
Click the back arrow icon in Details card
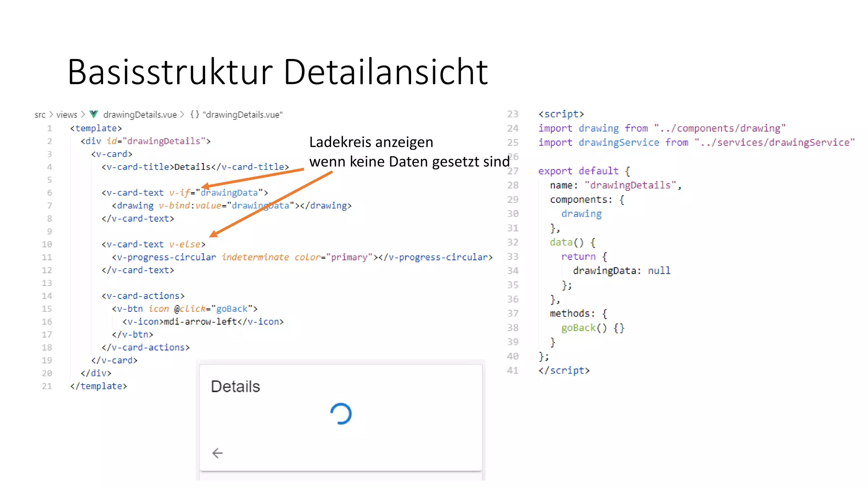pyautogui.click(x=217, y=453)
